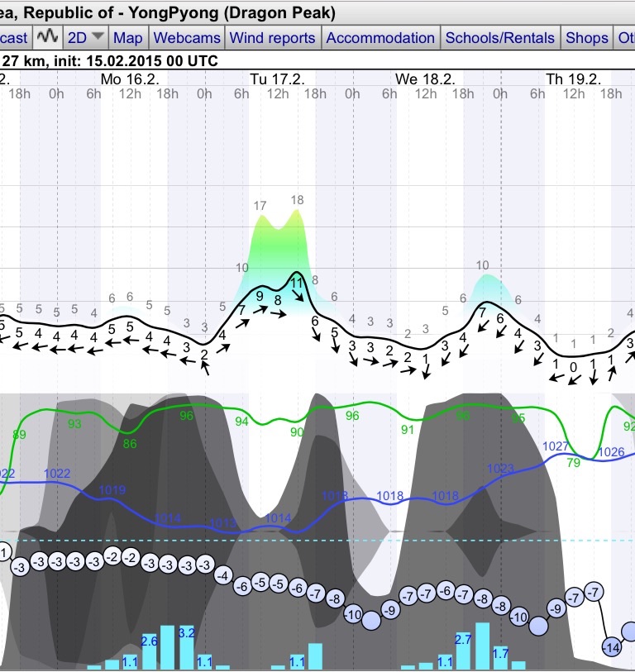
Task: Select the Accommodation tab
Action: 380,37
